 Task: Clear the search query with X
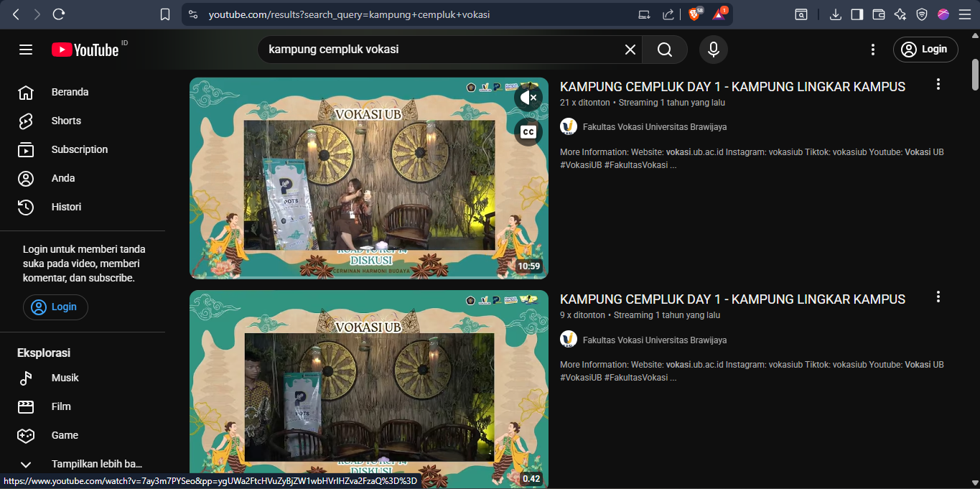click(630, 50)
